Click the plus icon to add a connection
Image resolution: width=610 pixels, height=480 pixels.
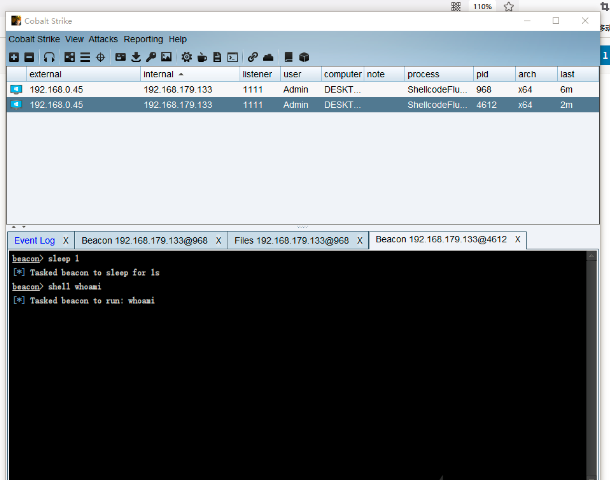pos(14,57)
